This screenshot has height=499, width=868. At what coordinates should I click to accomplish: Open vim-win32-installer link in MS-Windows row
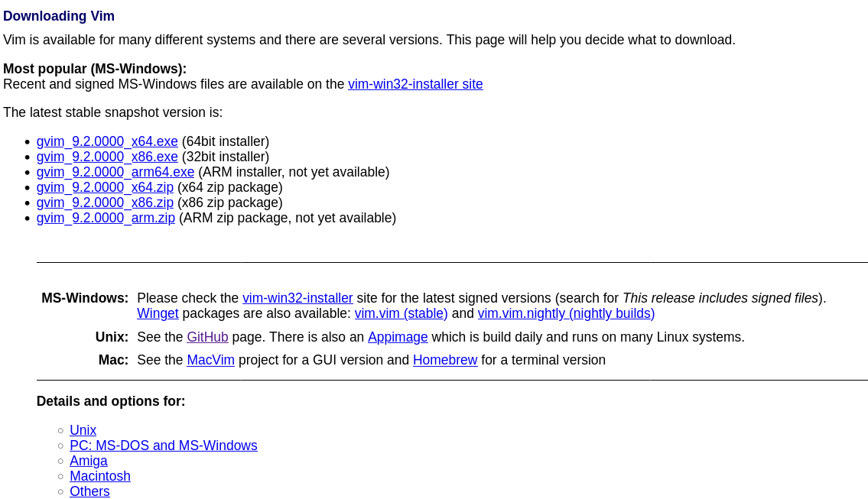(297, 298)
